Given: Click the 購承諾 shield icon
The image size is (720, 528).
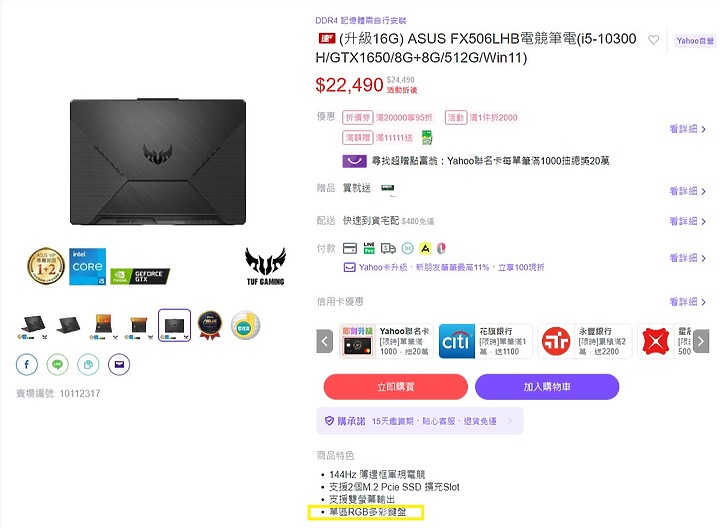Looking at the screenshot, I should 329,421.
